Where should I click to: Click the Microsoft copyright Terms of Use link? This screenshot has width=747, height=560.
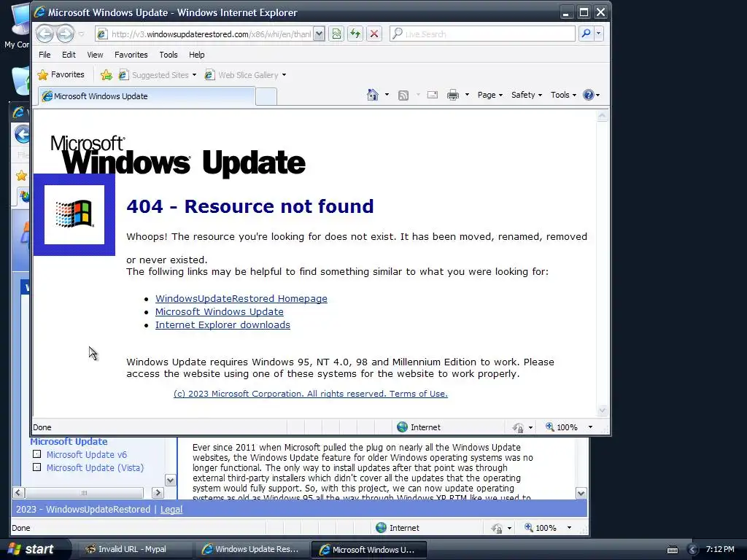(x=311, y=394)
